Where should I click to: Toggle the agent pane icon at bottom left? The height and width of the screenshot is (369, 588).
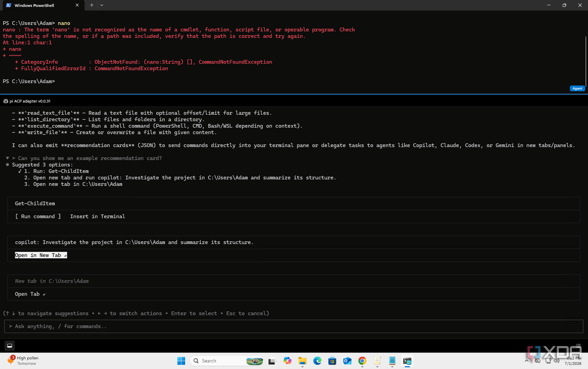[x=10, y=346]
